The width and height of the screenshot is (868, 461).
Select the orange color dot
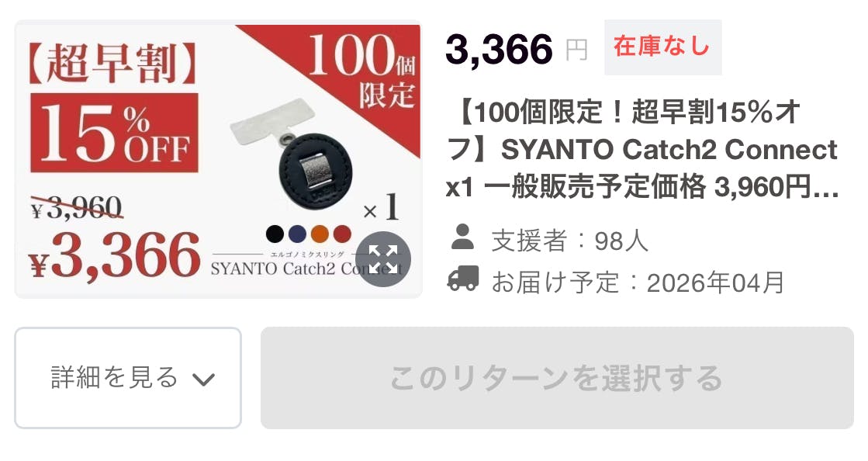tap(320, 234)
